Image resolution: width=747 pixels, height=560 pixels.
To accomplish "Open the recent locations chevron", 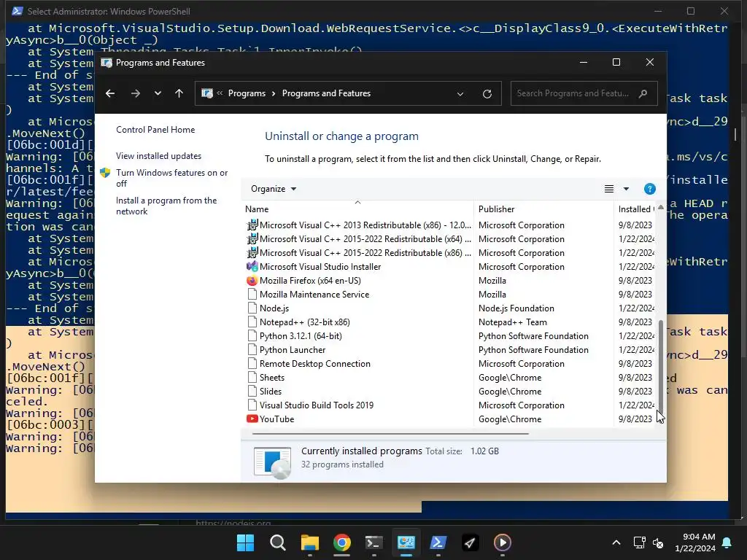I will 158,93.
